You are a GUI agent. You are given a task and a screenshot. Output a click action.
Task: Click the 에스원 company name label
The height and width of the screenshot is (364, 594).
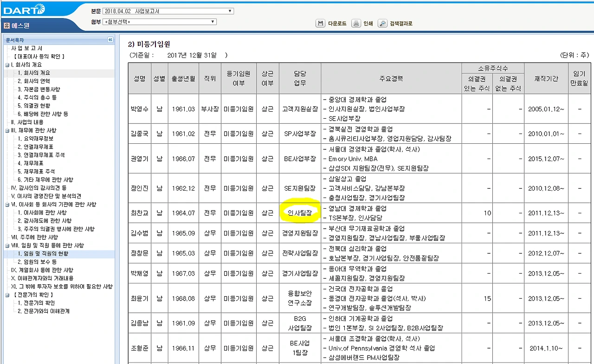20,26
